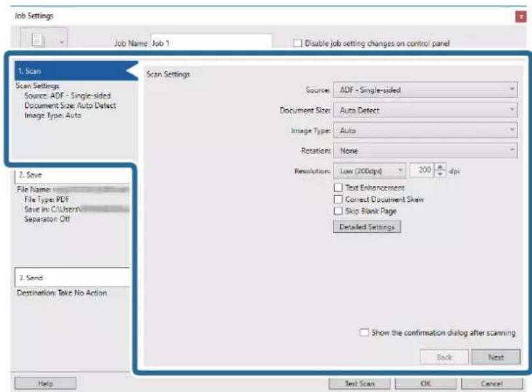532x392 pixels.
Task: Click the Save in: C:\Users path text
Action: (77, 209)
